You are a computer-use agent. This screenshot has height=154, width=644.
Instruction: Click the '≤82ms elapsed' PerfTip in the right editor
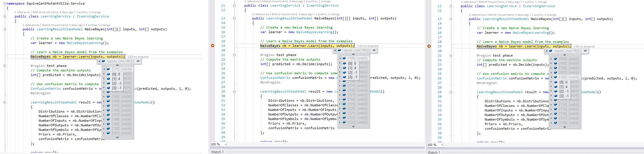click(584, 47)
